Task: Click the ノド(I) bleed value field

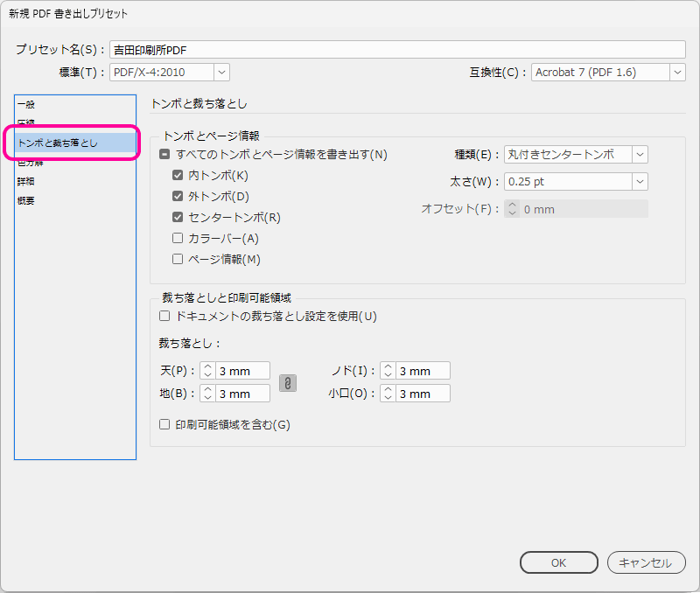Action: point(423,370)
